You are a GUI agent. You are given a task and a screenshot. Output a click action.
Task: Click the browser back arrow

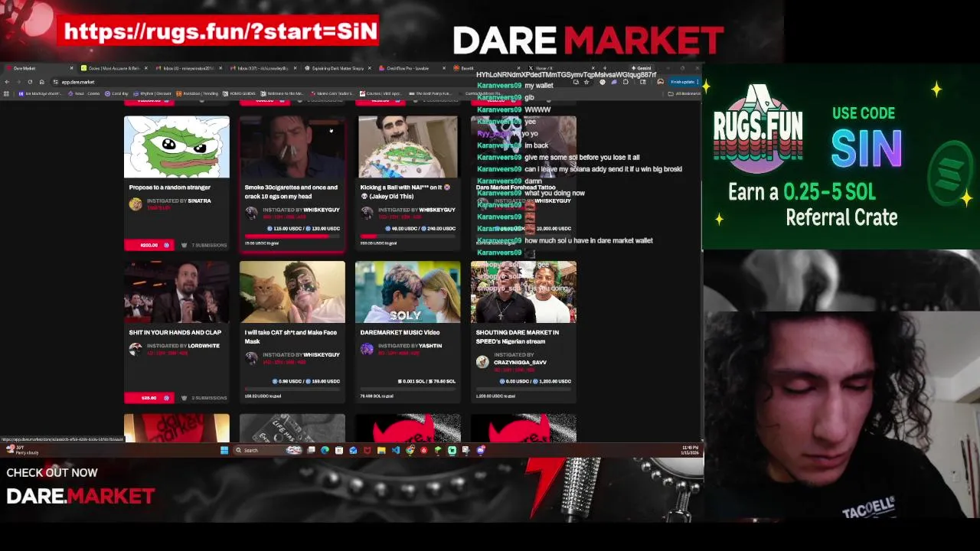[8, 82]
